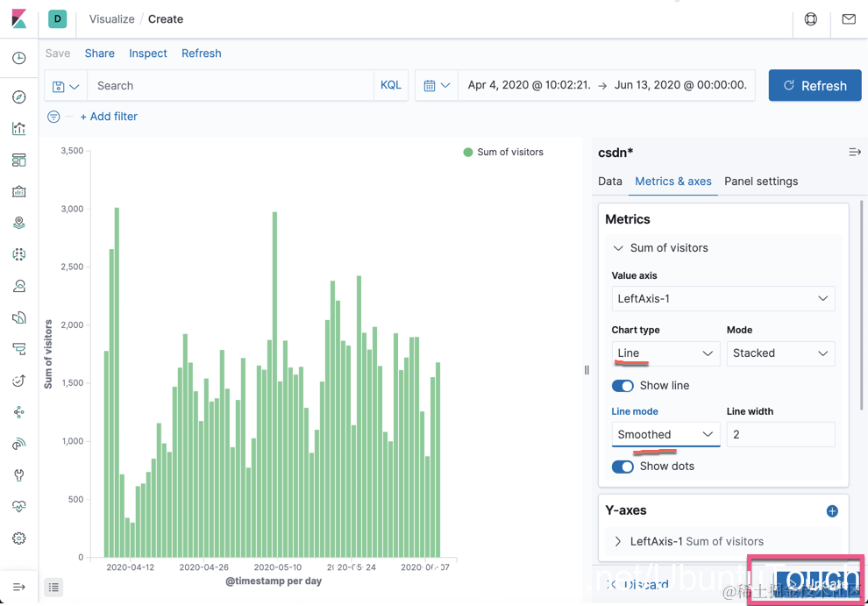This screenshot has width=868, height=606.
Task: Open Discover compass icon in sidebar
Action: point(18,97)
